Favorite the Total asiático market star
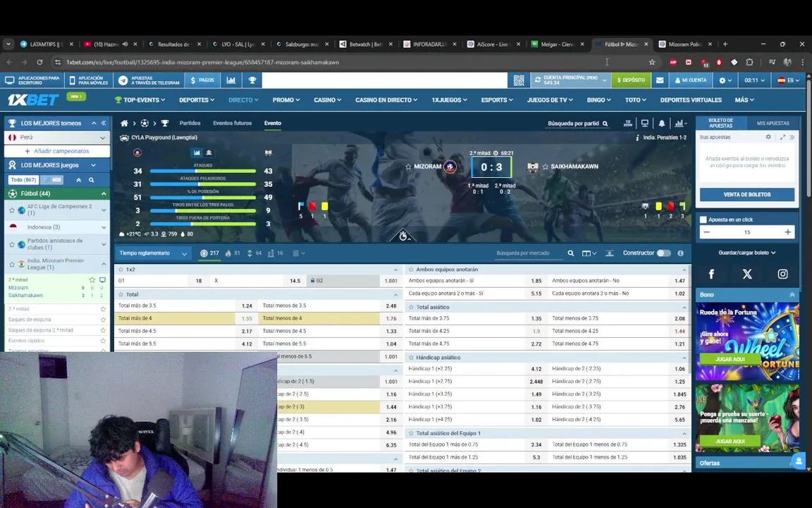 point(411,308)
